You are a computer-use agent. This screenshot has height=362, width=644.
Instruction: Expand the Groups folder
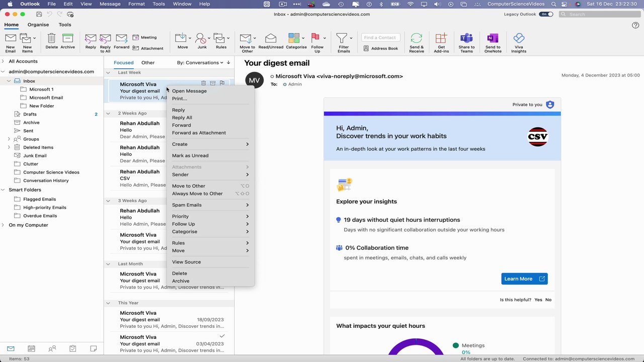[x=9, y=139]
